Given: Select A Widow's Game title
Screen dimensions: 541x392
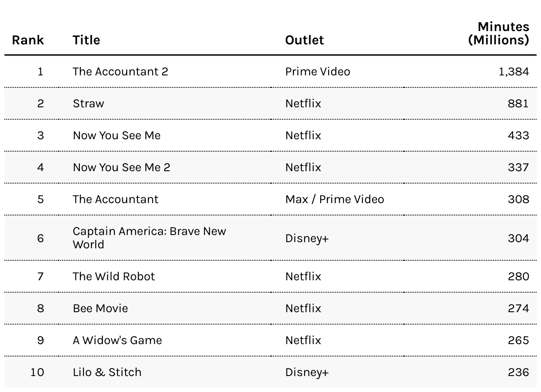Looking at the screenshot, I should 118,340.
